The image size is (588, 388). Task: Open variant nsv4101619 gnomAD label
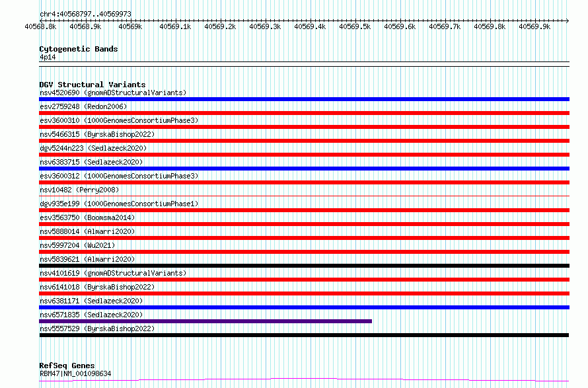pyautogui.click(x=113, y=273)
